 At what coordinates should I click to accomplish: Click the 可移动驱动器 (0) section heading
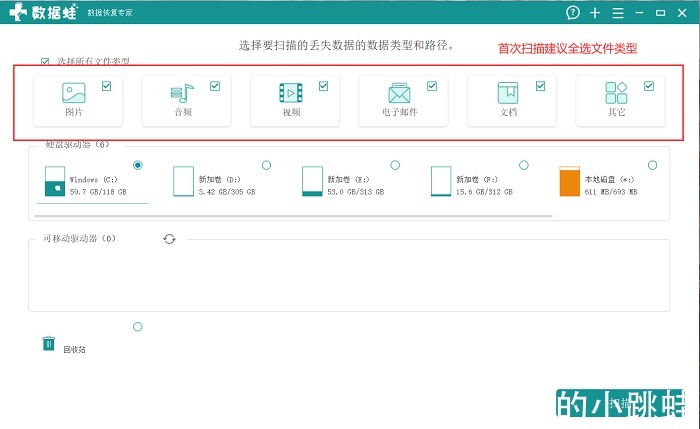tap(79, 238)
